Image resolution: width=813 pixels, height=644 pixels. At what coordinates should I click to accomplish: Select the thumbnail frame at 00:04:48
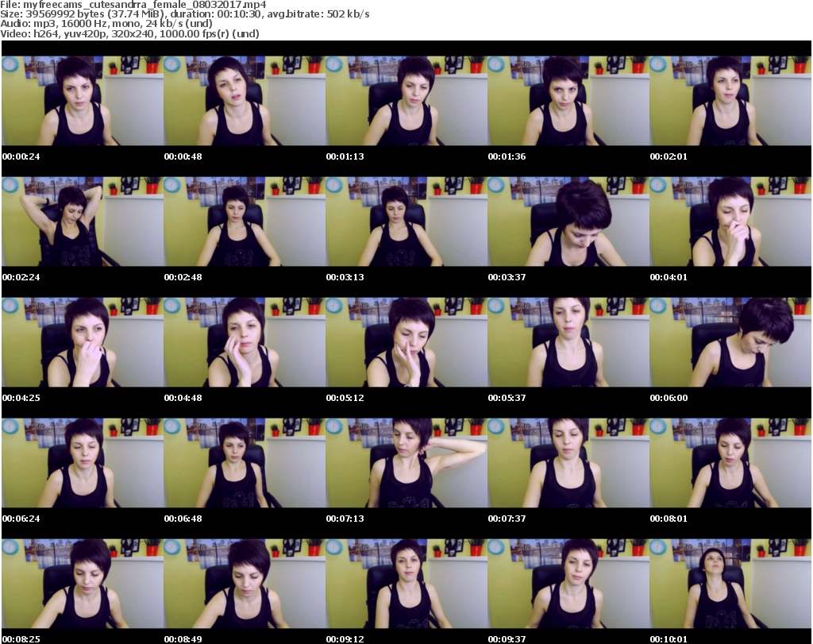point(245,342)
